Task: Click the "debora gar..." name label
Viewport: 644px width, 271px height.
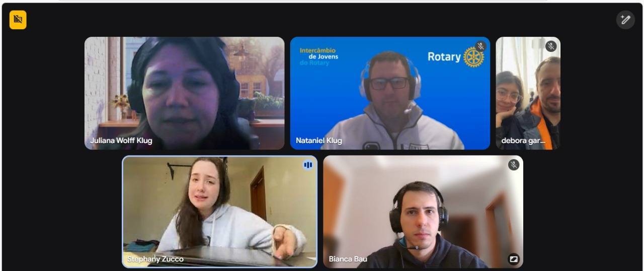Action: pos(523,141)
